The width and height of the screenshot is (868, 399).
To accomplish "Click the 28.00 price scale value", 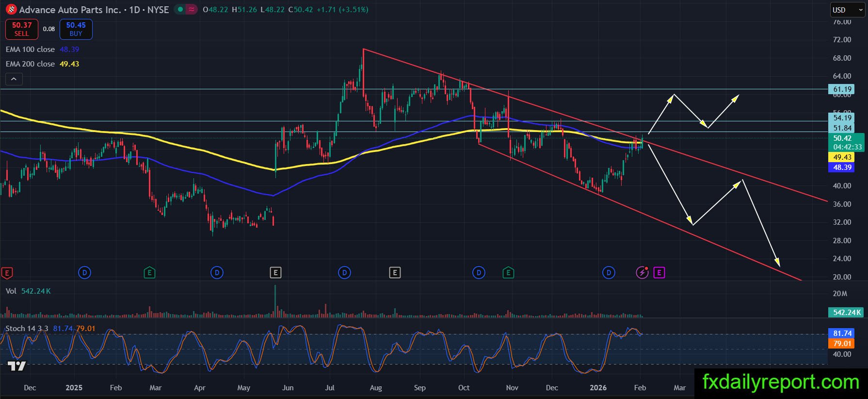I will [842, 241].
